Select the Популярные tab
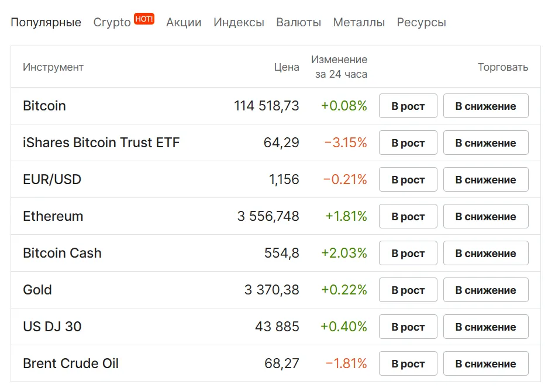The height and width of the screenshot is (392, 548). pyautogui.click(x=46, y=22)
